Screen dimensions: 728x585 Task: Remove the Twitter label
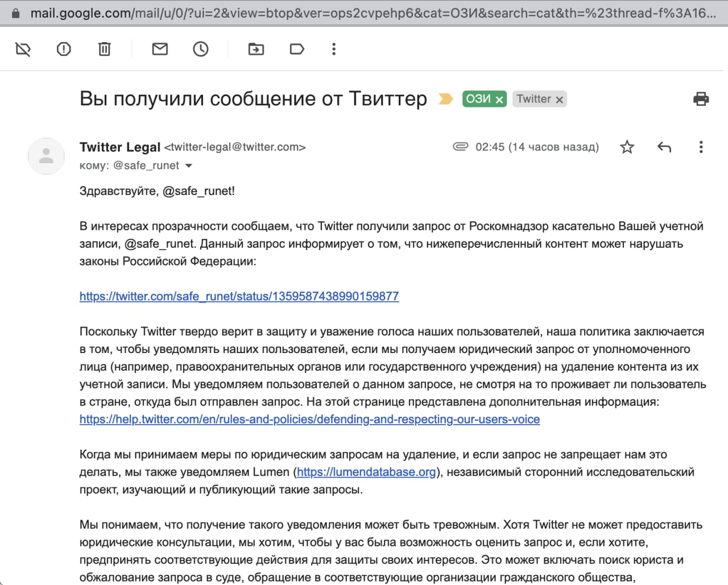pos(560,99)
